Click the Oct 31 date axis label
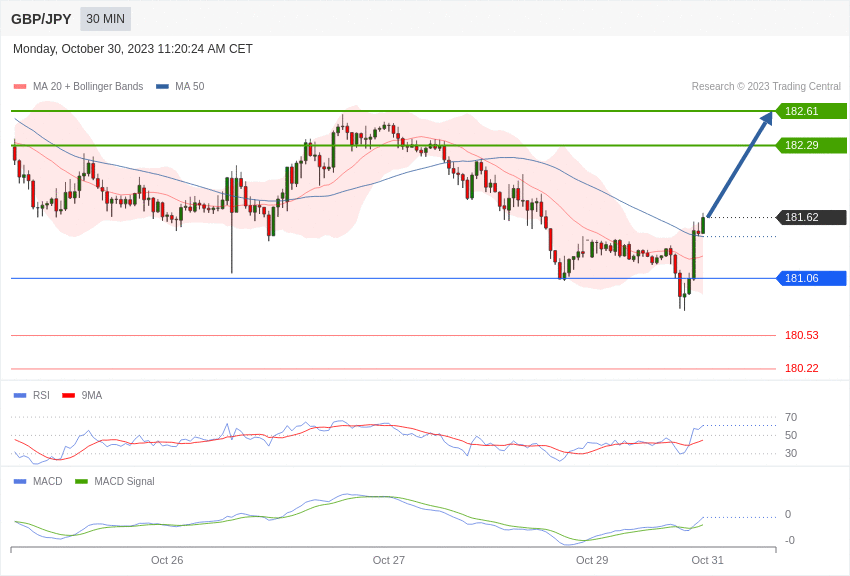This screenshot has width=850, height=576. 707,560
